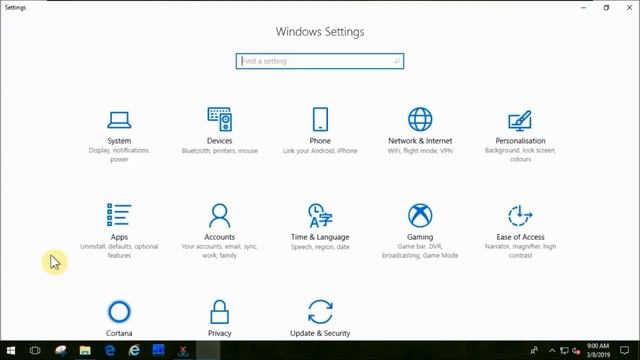This screenshot has width=640, height=360.
Task: Click 'Your accounts, email, sync, work, family' text
Action: click(x=220, y=251)
